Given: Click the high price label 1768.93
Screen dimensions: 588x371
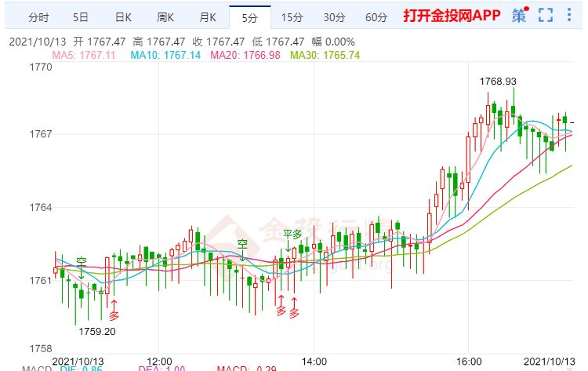Looking at the screenshot, I should coord(498,82).
